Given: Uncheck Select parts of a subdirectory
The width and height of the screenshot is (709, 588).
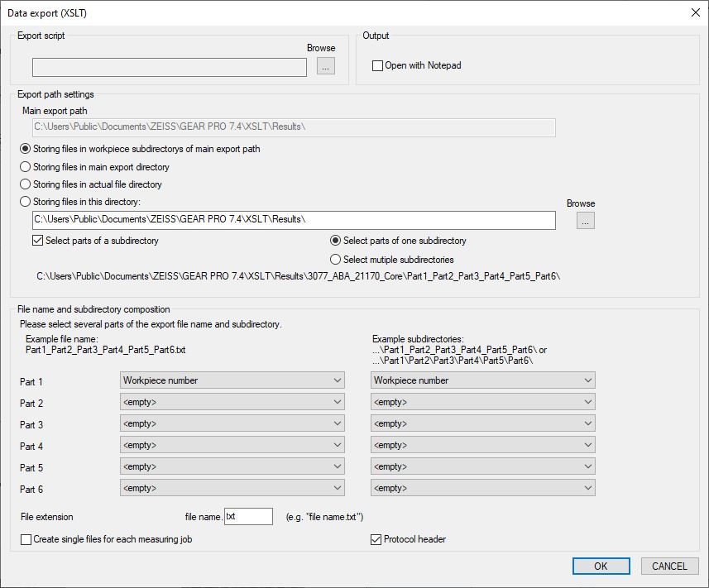Looking at the screenshot, I should tap(38, 241).
